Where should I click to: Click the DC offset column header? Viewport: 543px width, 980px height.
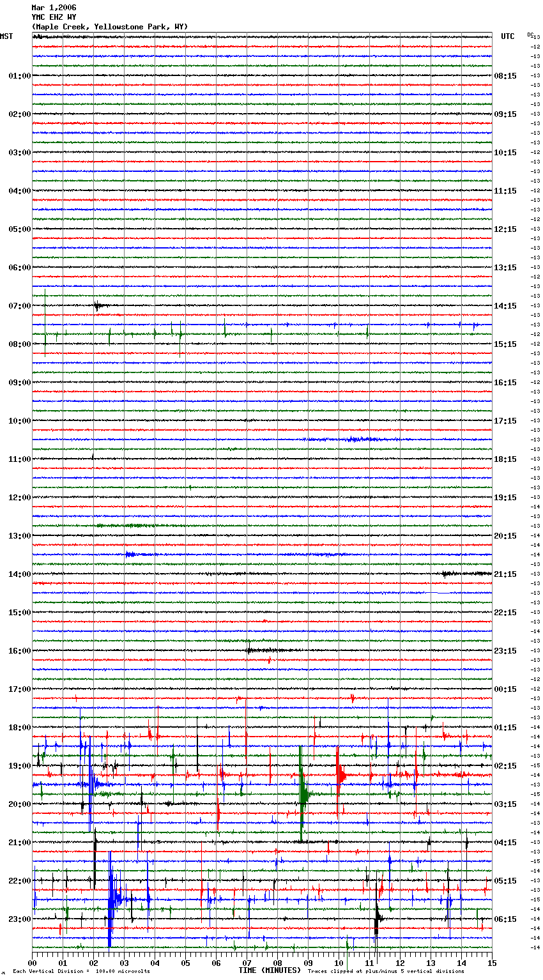point(530,34)
